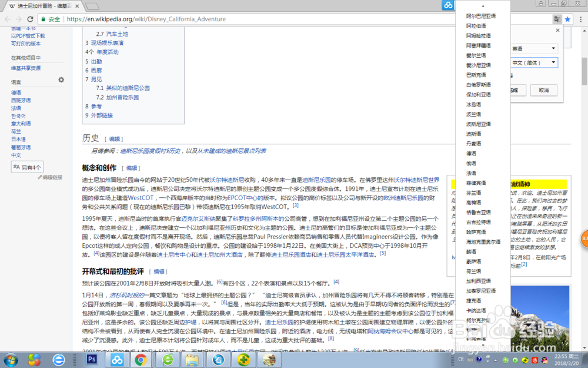The image size is (588, 368).
Task: Click 编辑 beside the 历史 heading
Action: click(x=115, y=139)
